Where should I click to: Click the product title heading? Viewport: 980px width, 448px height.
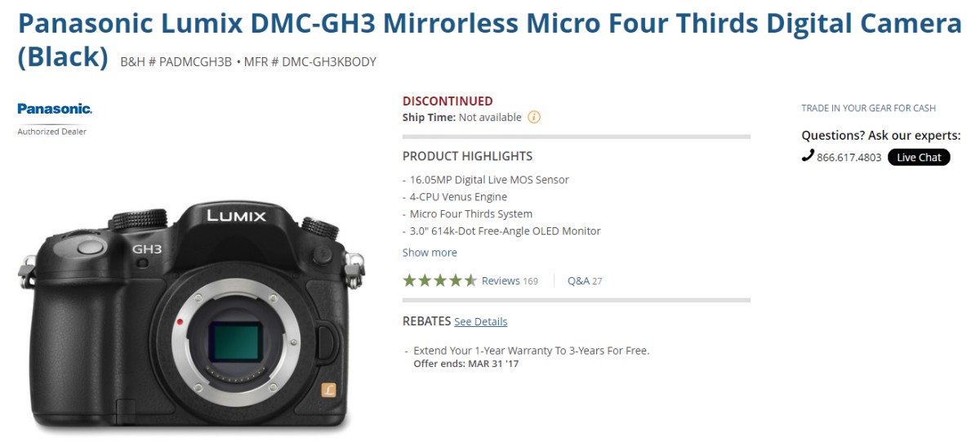tap(489, 39)
